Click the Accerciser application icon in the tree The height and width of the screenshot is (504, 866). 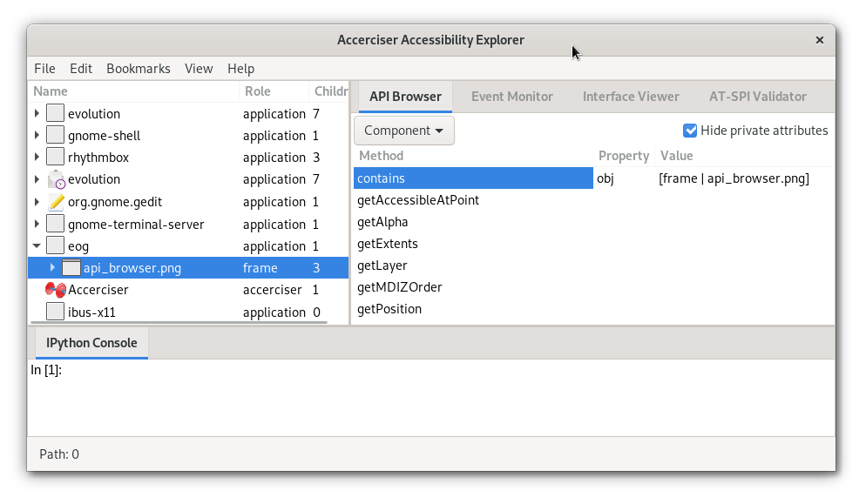pos(56,290)
